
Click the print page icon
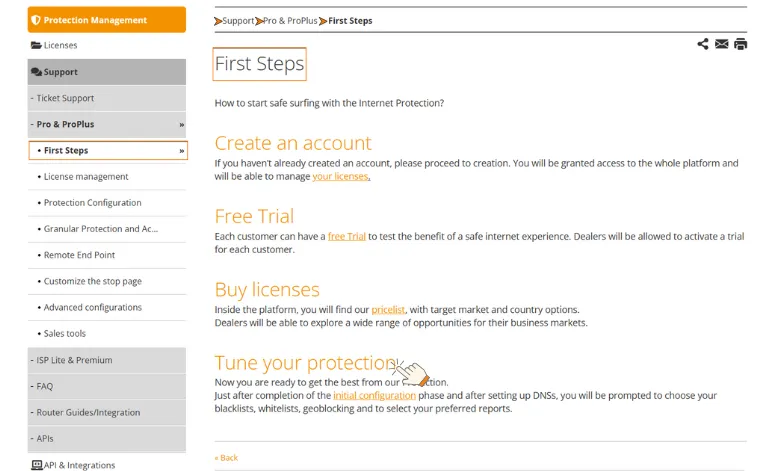coord(740,44)
